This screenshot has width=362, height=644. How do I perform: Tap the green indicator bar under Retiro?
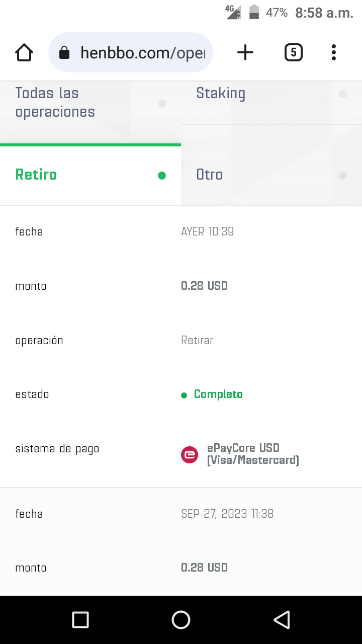[x=90, y=145]
